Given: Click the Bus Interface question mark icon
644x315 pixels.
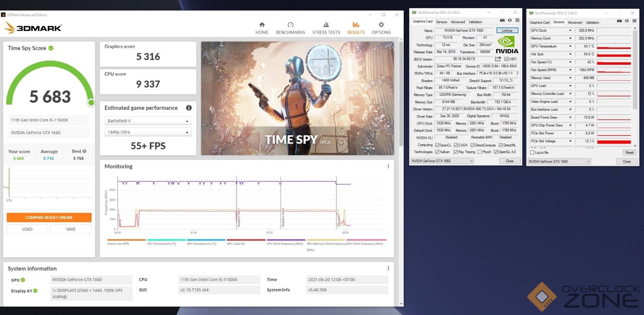Looking at the screenshot, I should click(x=517, y=74).
